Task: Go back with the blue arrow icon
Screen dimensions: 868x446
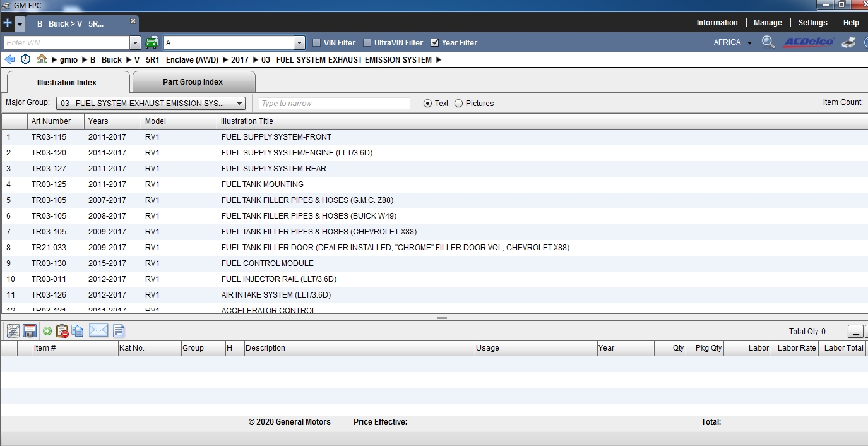Action: coord(9,59)
